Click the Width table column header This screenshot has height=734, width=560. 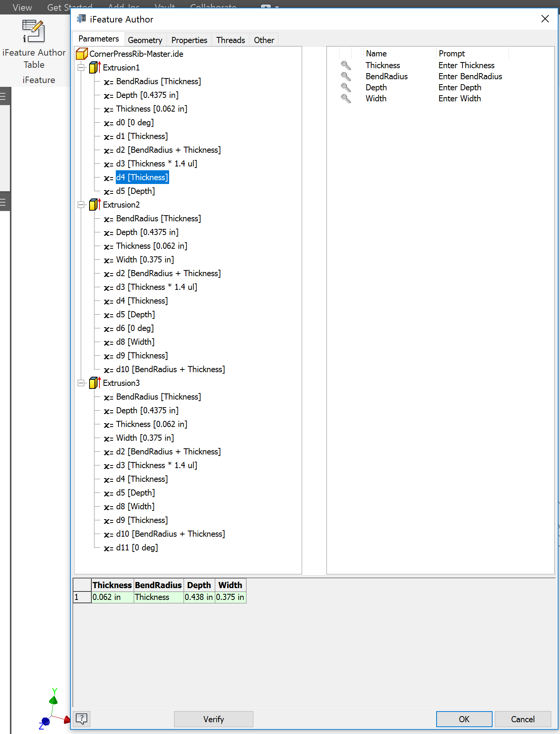(230, 585)
